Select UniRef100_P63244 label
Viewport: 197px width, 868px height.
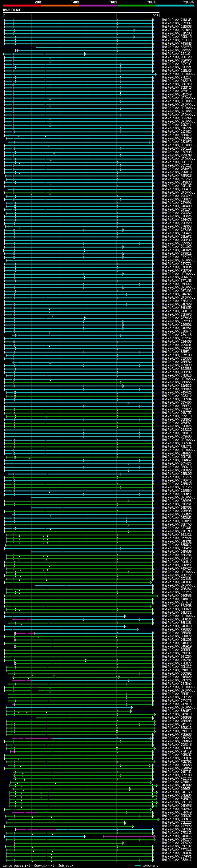click(x=177, y=118)
